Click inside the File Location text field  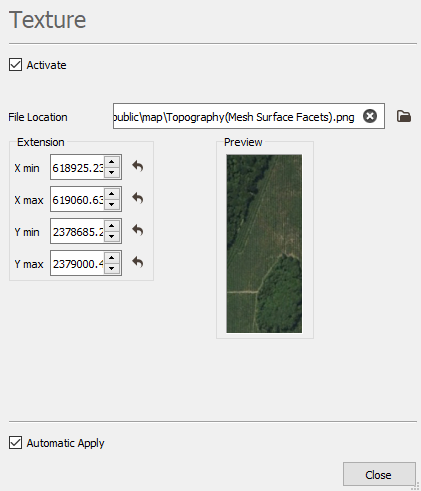(237, 116)
